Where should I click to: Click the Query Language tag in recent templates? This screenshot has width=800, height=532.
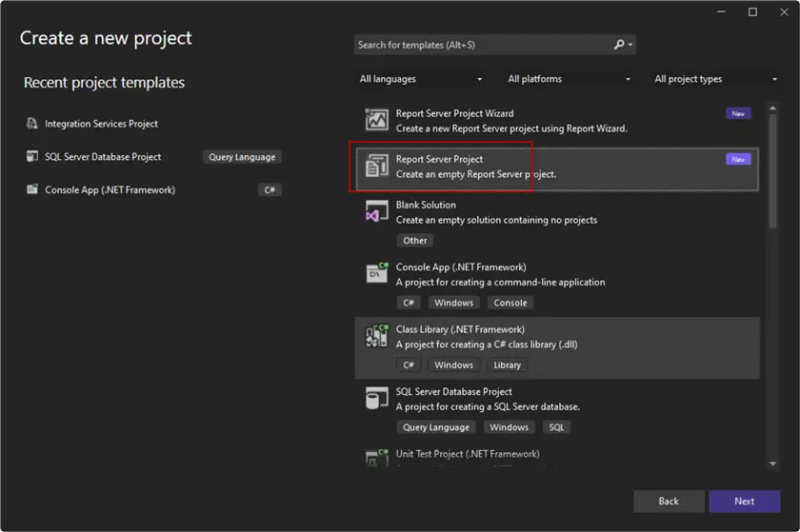tap(242, 157)
